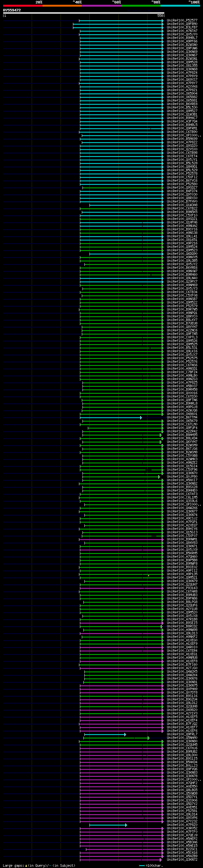Viewport: 203px width, 868px height.
Task: Click the cyan ~100% identity legend segment
Action: 180,6
